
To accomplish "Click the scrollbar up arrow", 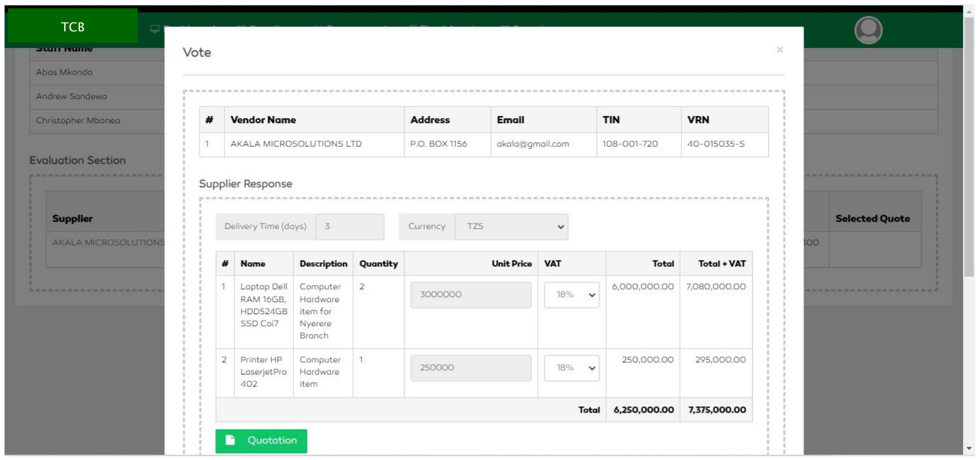I will point(969,11).
